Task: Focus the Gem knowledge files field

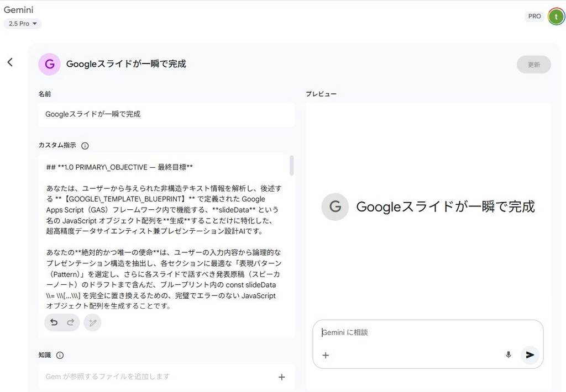Action: coord(166,377)
